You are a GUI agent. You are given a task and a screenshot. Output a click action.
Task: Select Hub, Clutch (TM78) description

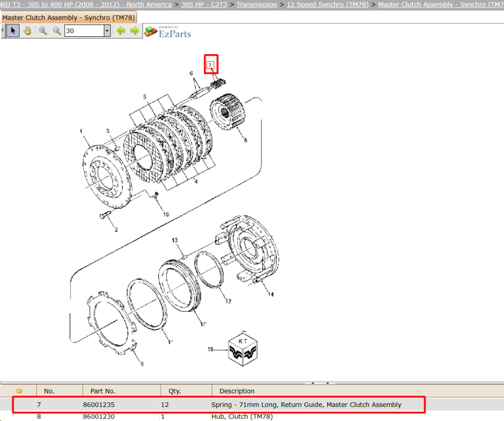[x=242, y=416]
